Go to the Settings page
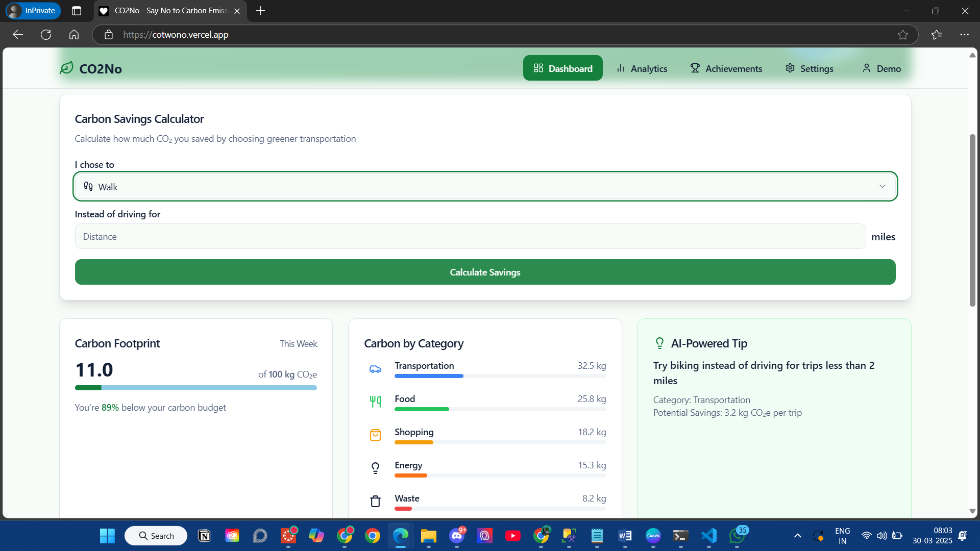Image resolution: width=980 pixels, height=551 pixels. click(809, 68)
